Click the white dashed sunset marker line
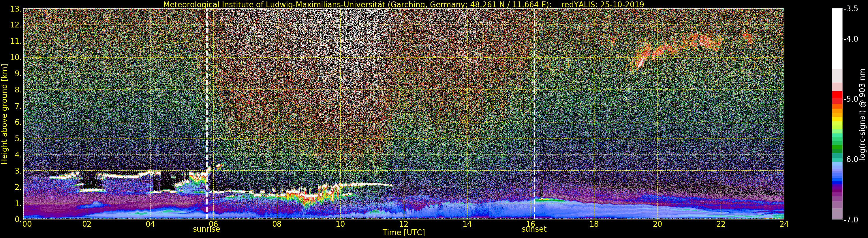 pyautogui.click(x=534, y=114)
